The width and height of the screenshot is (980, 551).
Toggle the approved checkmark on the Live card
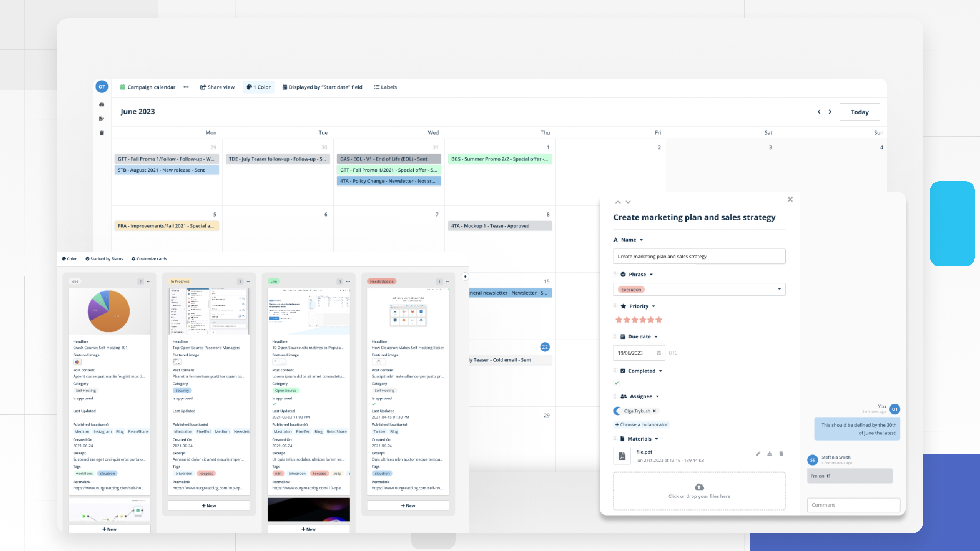(x=274, y=404)
